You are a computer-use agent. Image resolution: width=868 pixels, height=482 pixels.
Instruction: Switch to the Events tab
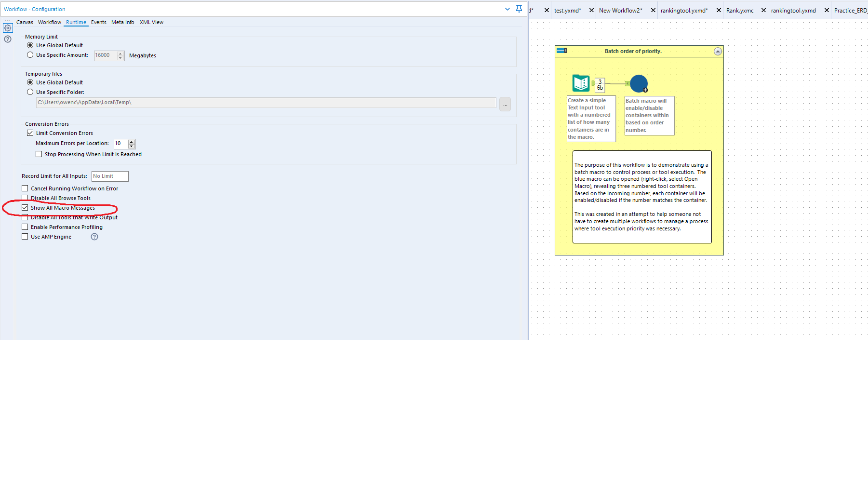[99, 22]
